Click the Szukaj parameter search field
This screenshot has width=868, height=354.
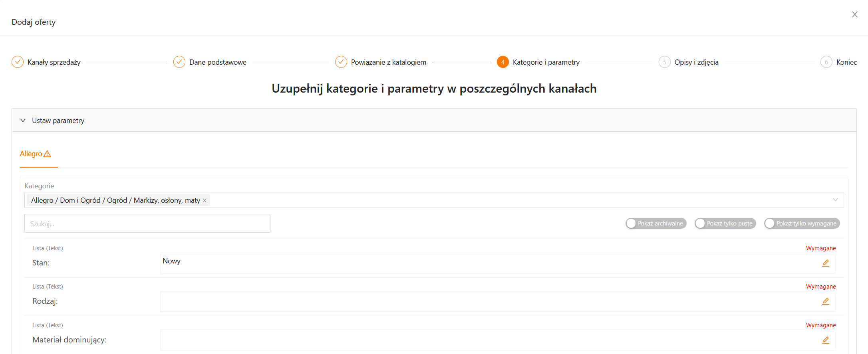(x=147, y=223)
